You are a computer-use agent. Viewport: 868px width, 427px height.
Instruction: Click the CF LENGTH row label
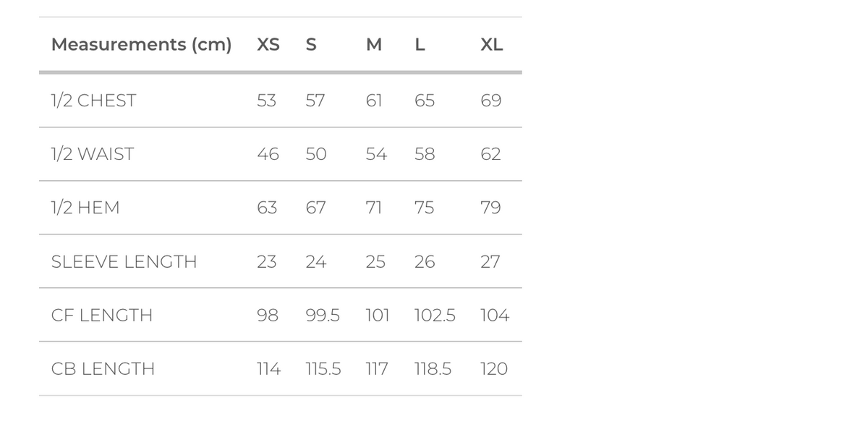tap(102, 316)
